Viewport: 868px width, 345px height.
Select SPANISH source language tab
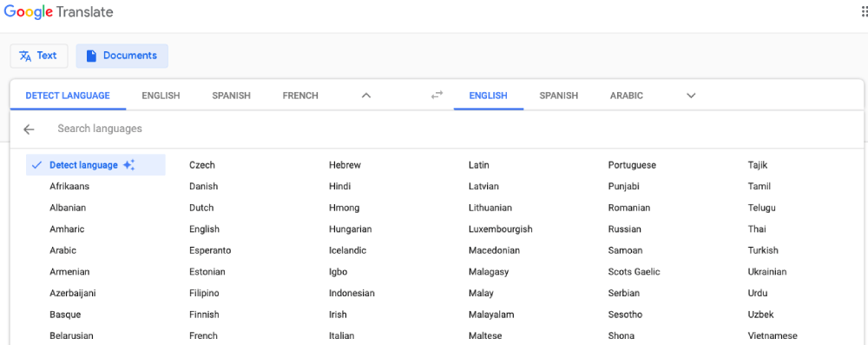click(x=232, y=96)
